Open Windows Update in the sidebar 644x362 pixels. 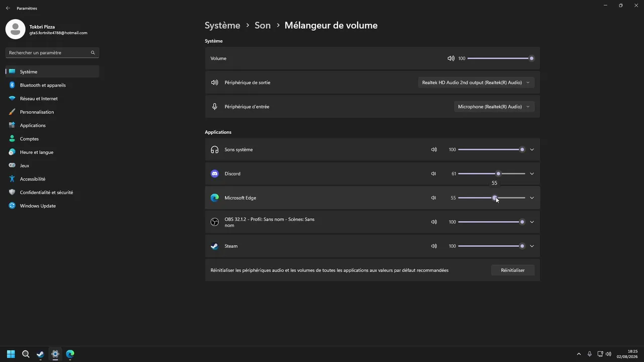coord(52,206)
